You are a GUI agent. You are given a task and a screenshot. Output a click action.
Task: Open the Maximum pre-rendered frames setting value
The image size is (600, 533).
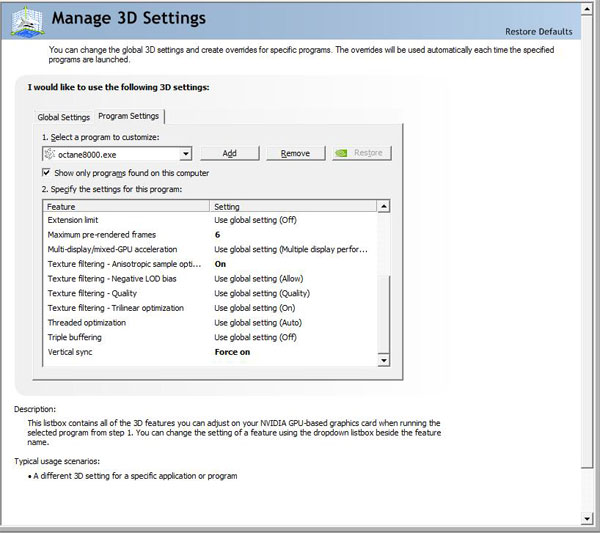click(217, 234)
